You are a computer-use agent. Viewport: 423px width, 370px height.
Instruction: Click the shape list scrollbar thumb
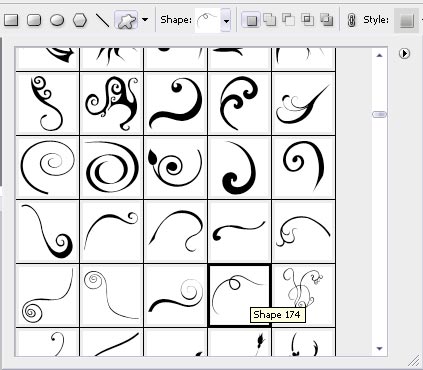pyautogui.click(x=379, y=115)
